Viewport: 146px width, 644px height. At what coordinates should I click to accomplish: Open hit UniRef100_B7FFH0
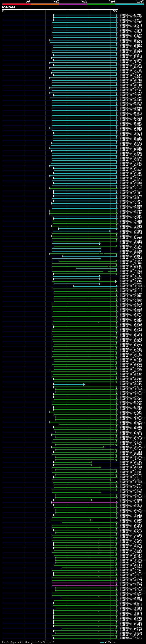point(131,15)
